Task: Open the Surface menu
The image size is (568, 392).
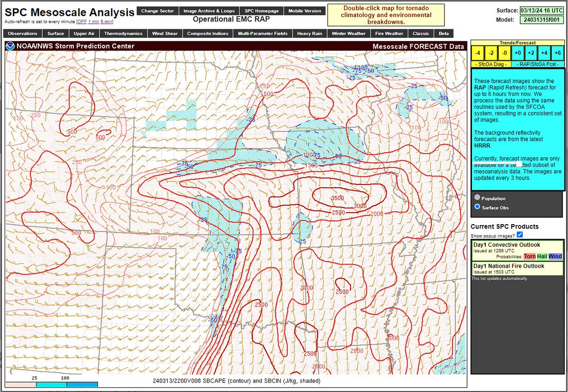Action: (55, 34)
